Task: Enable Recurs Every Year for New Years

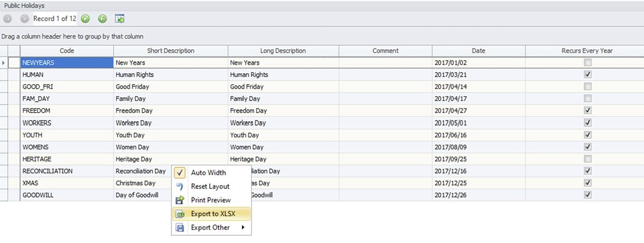Action: 588,62
